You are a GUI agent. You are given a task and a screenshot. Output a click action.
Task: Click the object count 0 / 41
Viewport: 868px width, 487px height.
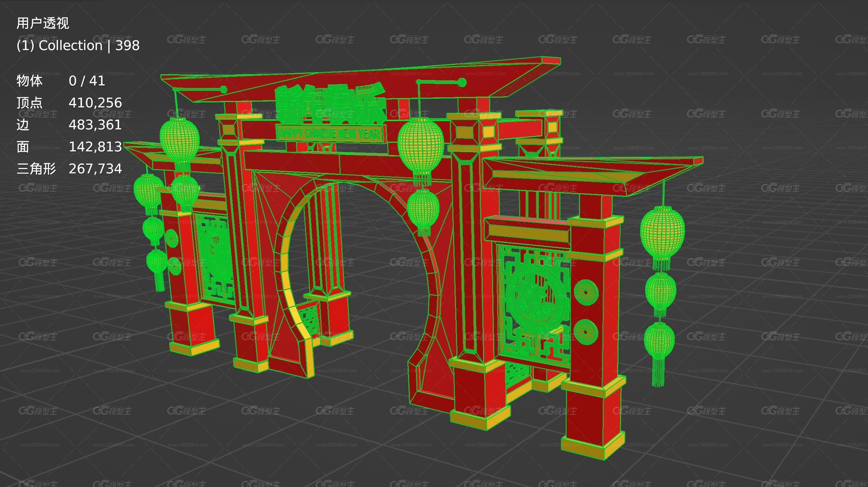[x=87, y=81]
